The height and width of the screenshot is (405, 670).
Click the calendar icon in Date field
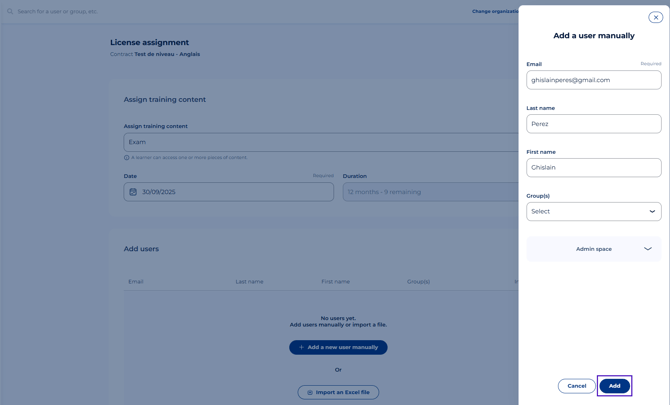click(133, 192)
